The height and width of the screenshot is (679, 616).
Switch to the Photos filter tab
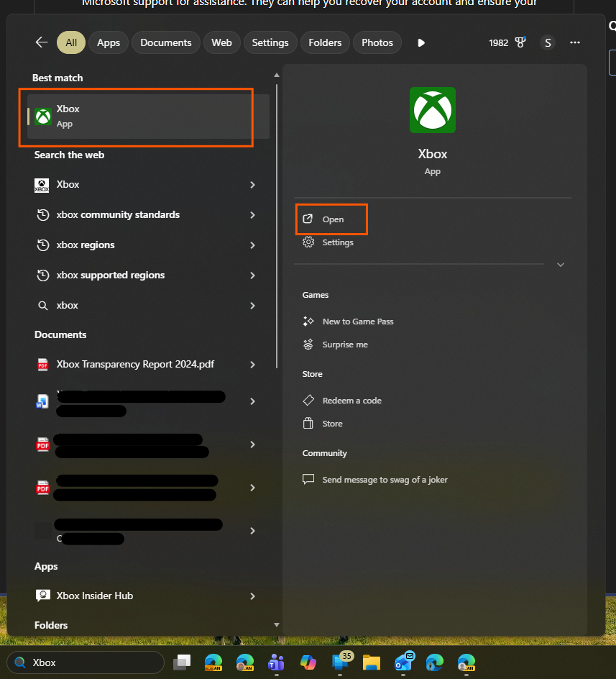[x=377, y=42]
